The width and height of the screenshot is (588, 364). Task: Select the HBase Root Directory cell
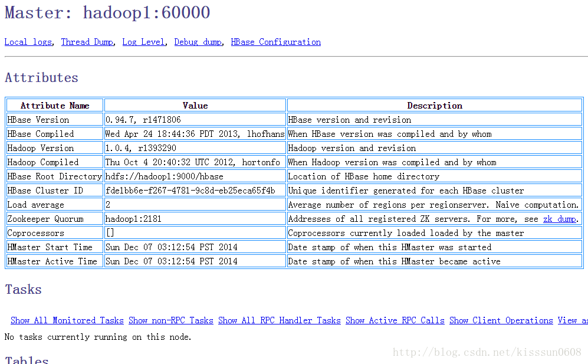tap(55, 176)
